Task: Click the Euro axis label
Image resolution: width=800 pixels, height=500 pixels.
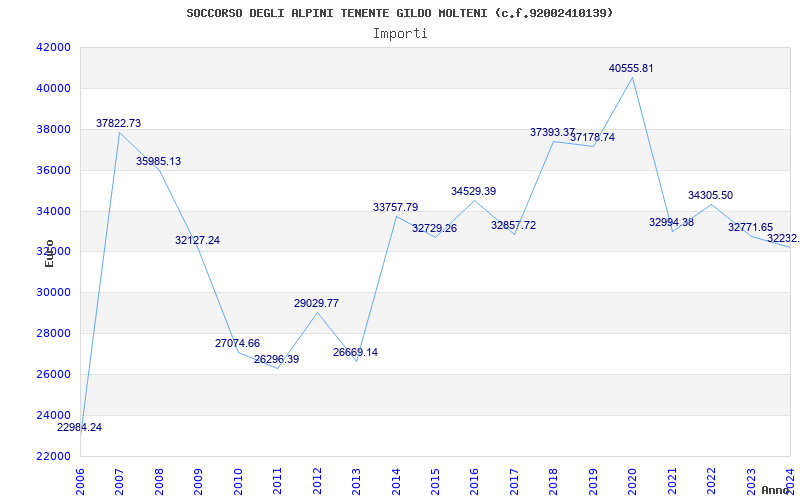Action: pos(49,253)
